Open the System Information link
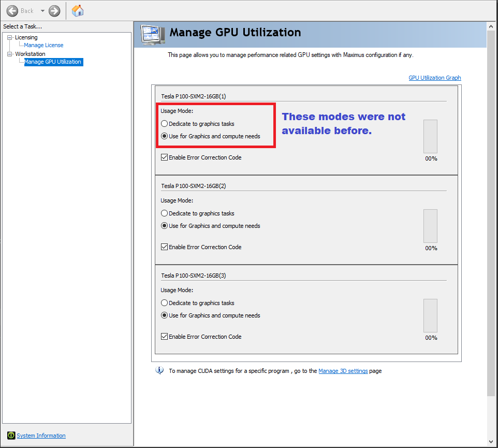498x448 pixels. 41,436
